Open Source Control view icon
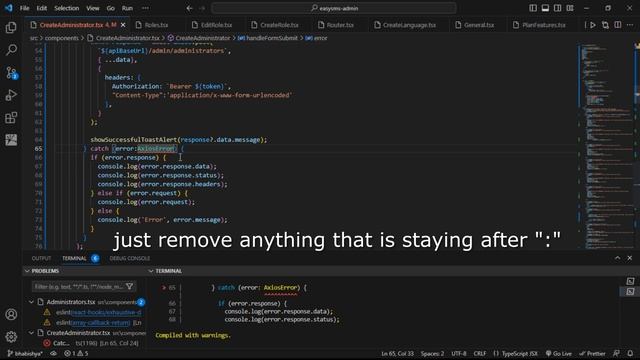 coord(11,73)
